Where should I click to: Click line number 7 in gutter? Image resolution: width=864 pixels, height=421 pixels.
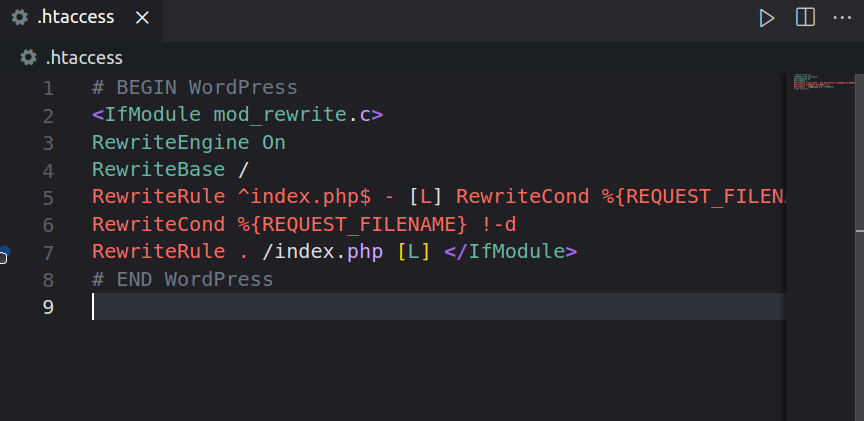point(48,252)
